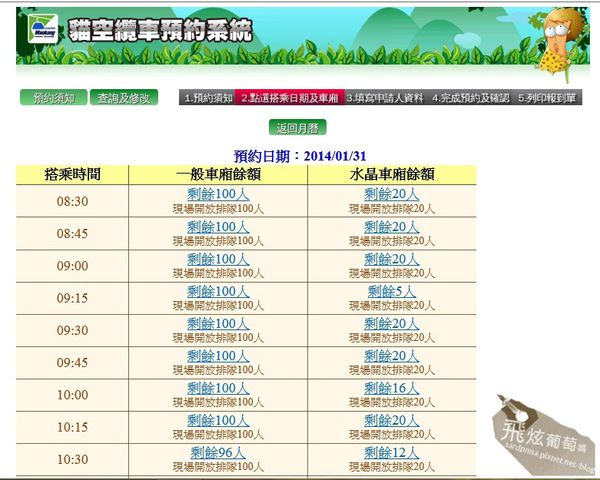Click 09:30 regular cabin 剩餘100人 link
Viewport: 600px width, 480px height.
pos(218,324)
